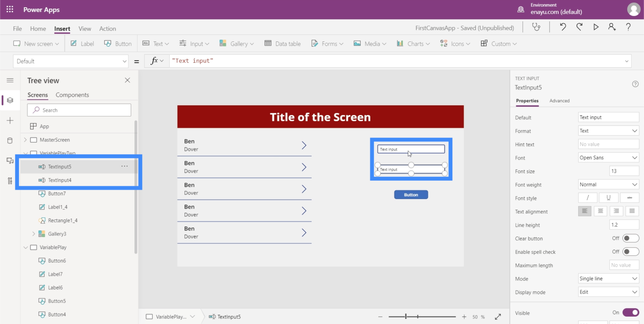Insert a Label control

pyautogui.click(x=82, y=44)
